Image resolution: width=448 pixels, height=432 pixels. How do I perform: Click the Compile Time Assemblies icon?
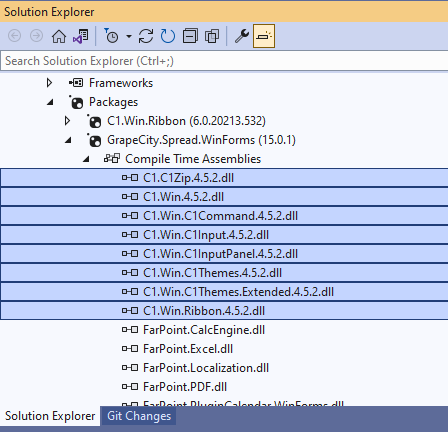coord(112,158)
